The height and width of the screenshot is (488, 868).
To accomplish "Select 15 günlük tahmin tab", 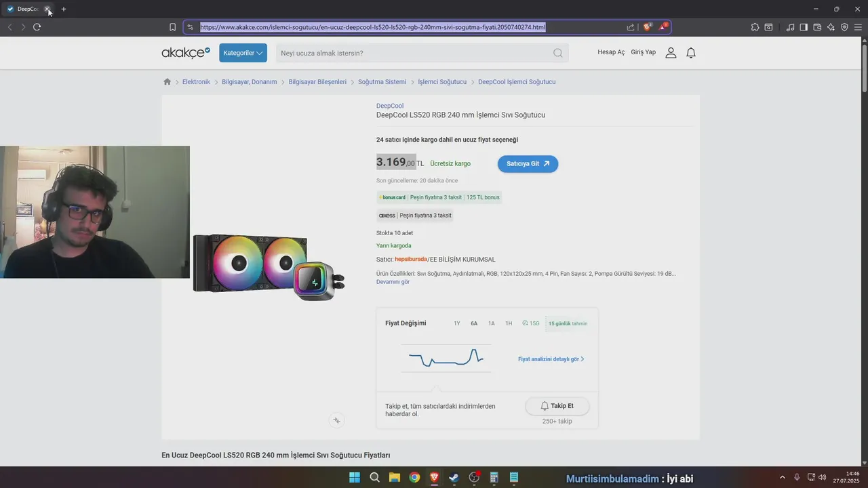I will coord(568,323).
